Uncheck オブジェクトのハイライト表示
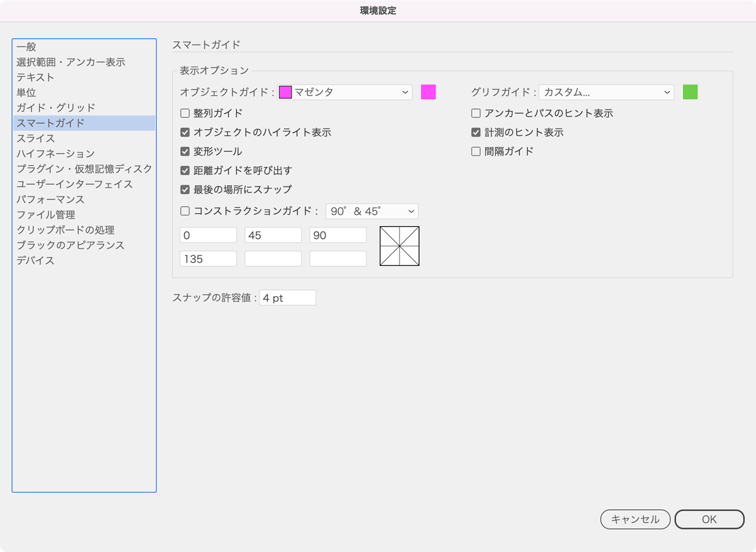Screen dimensions: 756x552 click(x=185, y=132)
